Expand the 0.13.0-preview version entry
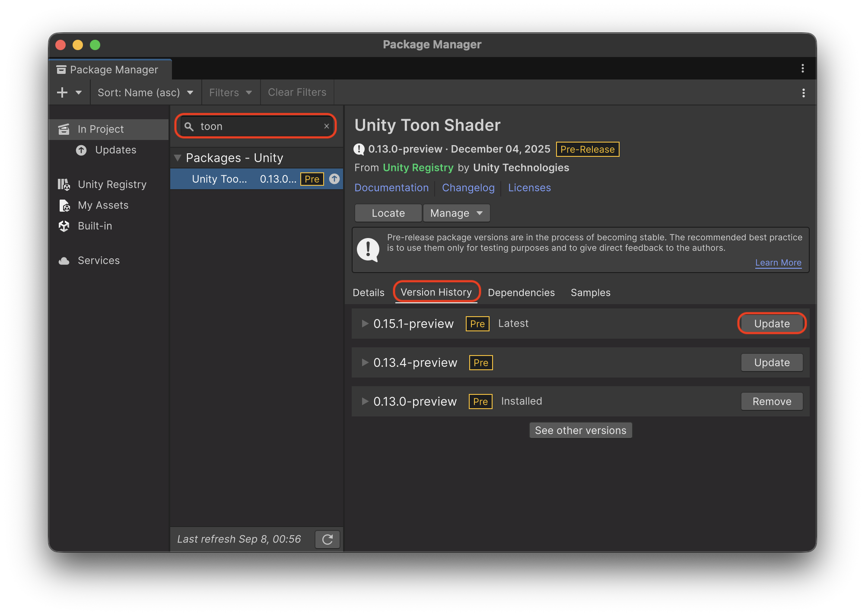This screenshot has width=865, height=616. coord(365,401)
